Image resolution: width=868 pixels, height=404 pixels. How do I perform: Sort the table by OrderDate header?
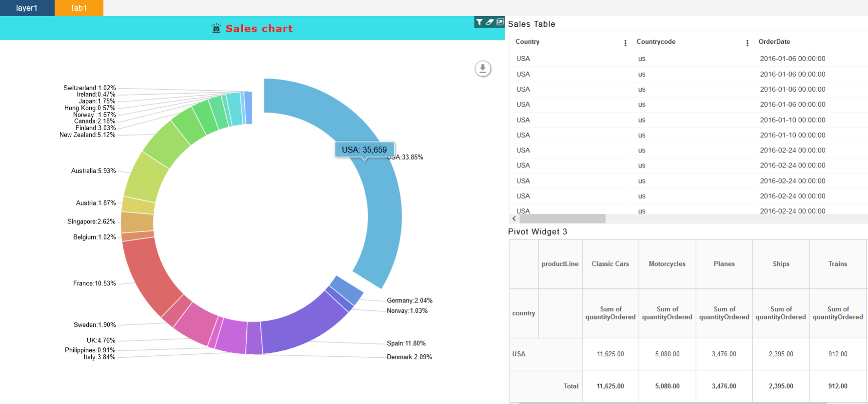(774, 42)
